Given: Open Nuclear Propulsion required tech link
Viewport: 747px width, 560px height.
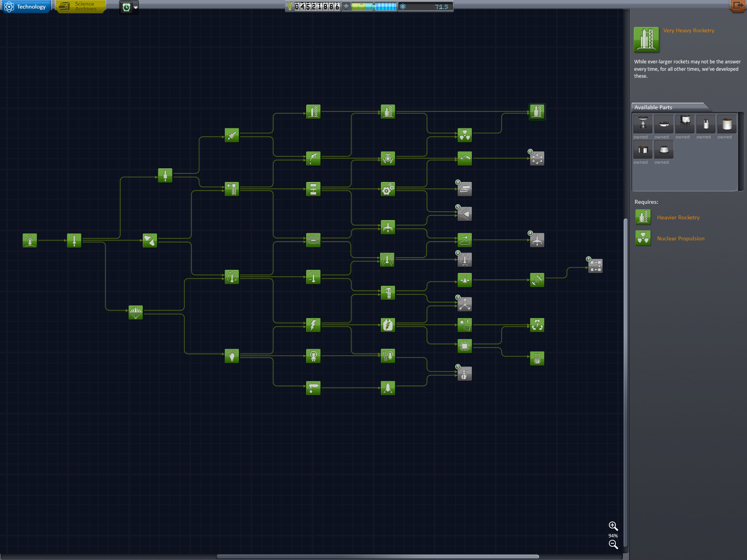Looking at the screenshot, I should tap(680, 238).
